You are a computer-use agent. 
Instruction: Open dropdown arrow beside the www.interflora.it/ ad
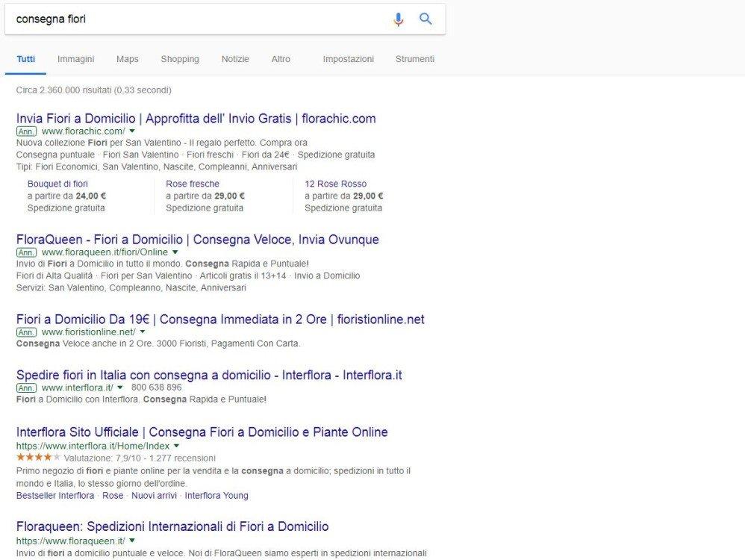[120, 388]
